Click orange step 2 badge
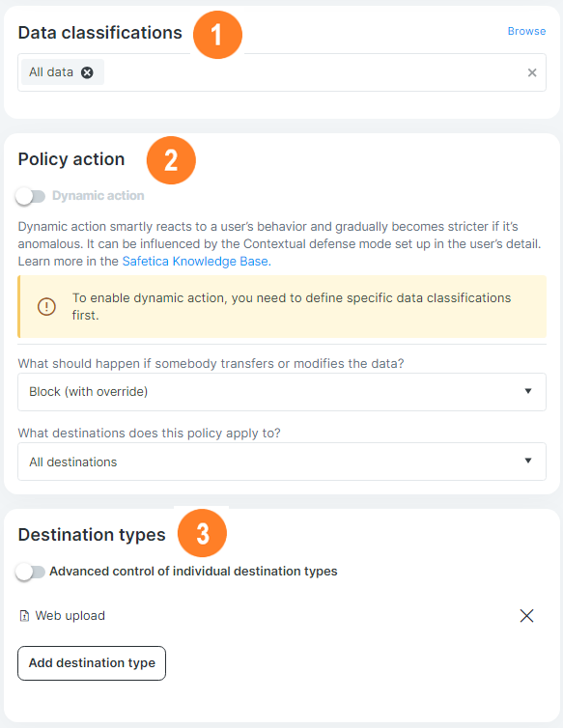This screenshot has height=728, width=563. (171, 160)
